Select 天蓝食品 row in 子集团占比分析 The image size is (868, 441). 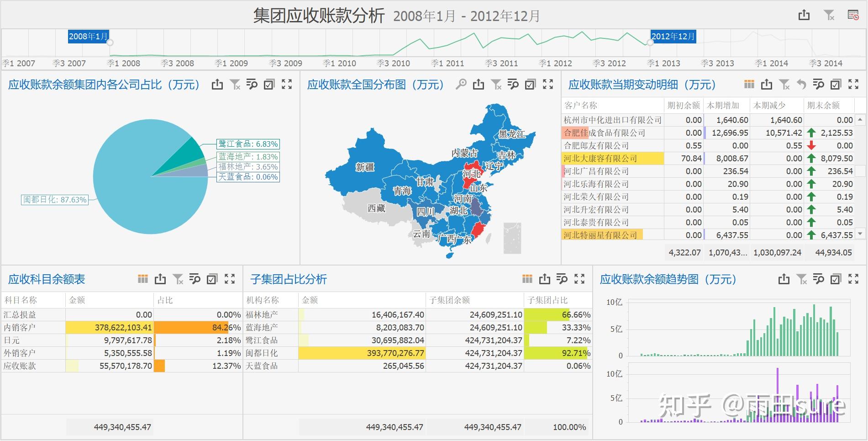pos(418,366)
